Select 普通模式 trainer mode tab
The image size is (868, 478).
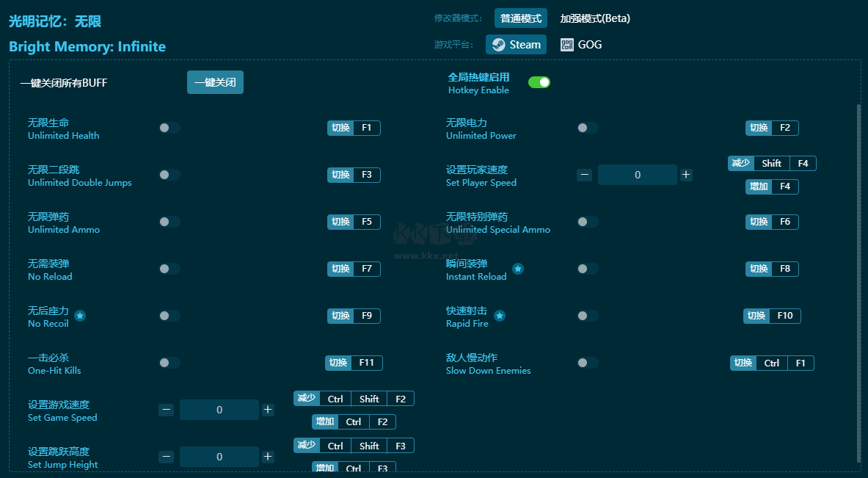[x=521, y=18]
